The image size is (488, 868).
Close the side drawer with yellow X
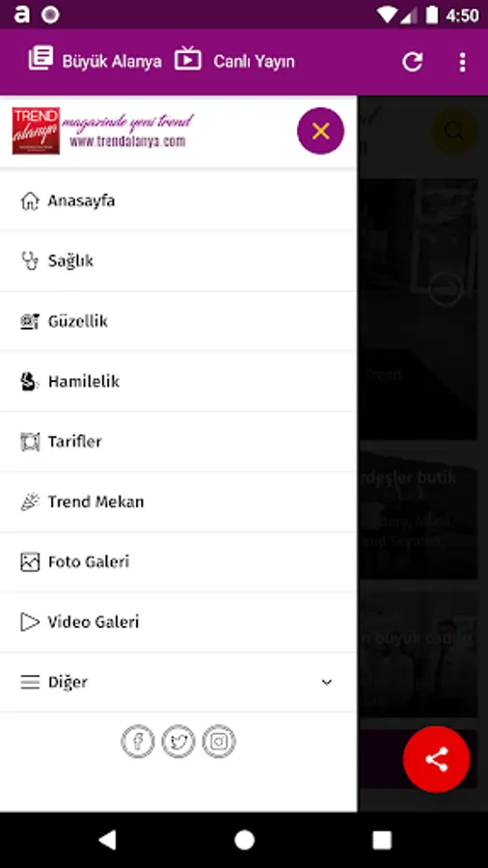tap(321, 130)
